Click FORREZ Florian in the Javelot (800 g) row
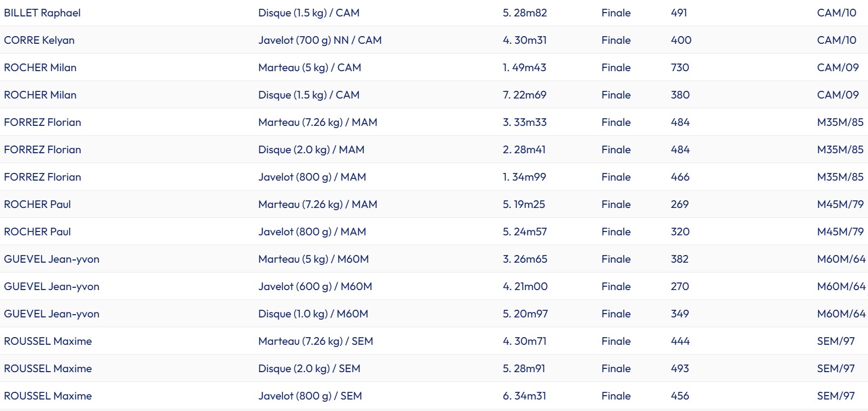The image size is (868, 411). point(42,177)
